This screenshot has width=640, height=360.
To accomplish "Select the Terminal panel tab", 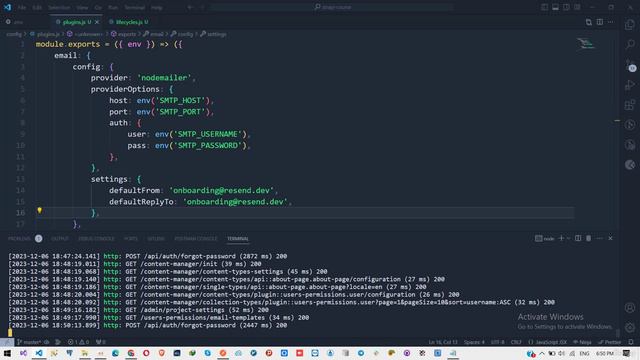I will coord(238,239).
